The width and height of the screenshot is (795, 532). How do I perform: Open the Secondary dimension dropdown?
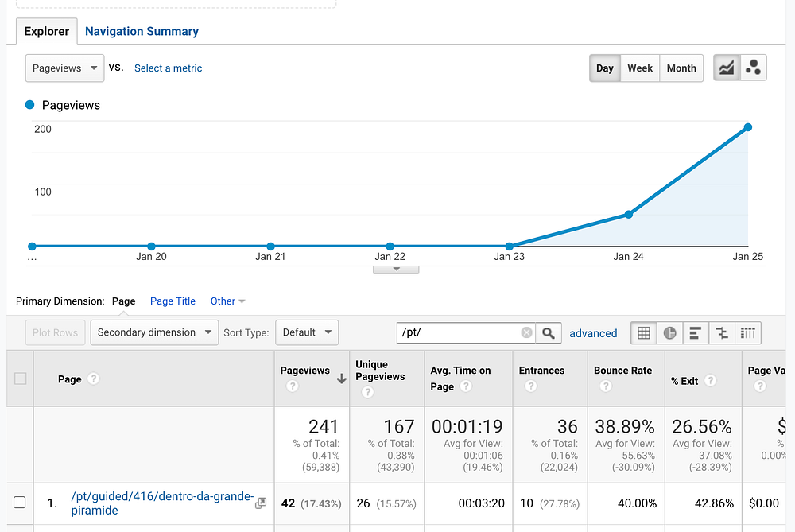(154, 332)
